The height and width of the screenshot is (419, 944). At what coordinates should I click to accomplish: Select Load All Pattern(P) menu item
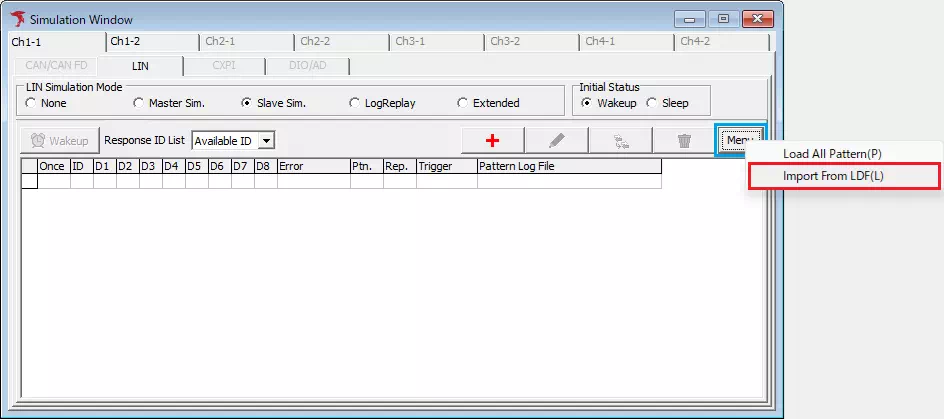832,154
